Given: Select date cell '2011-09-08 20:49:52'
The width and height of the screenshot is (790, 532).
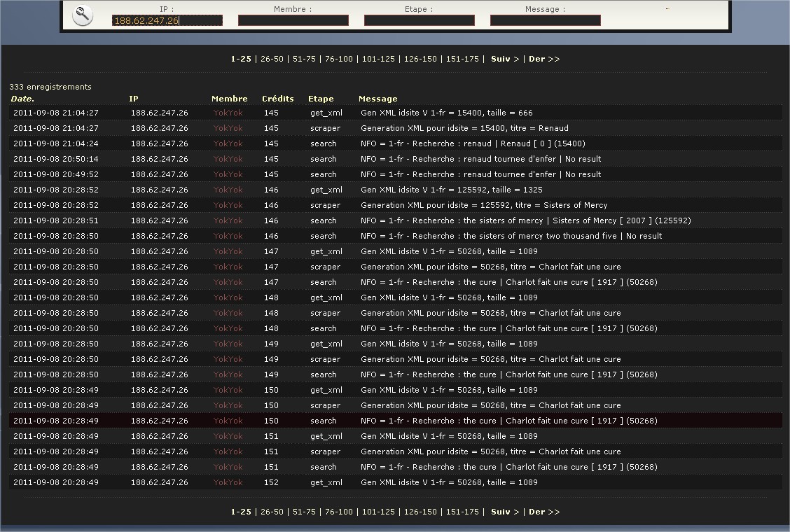Looking at the screenshot, I should tap(56, 174).
